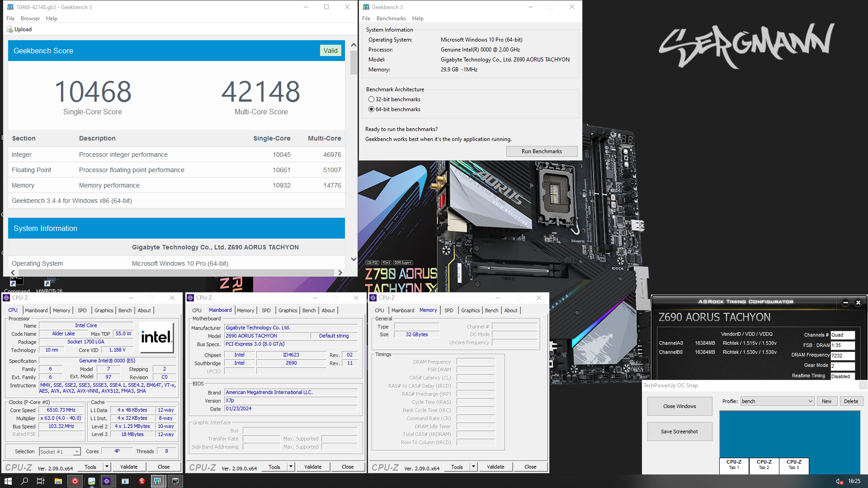Click Close button in Mainboard CPU-Z window
The width and height of the screenshot is (868, 488).
pos(348,467)
